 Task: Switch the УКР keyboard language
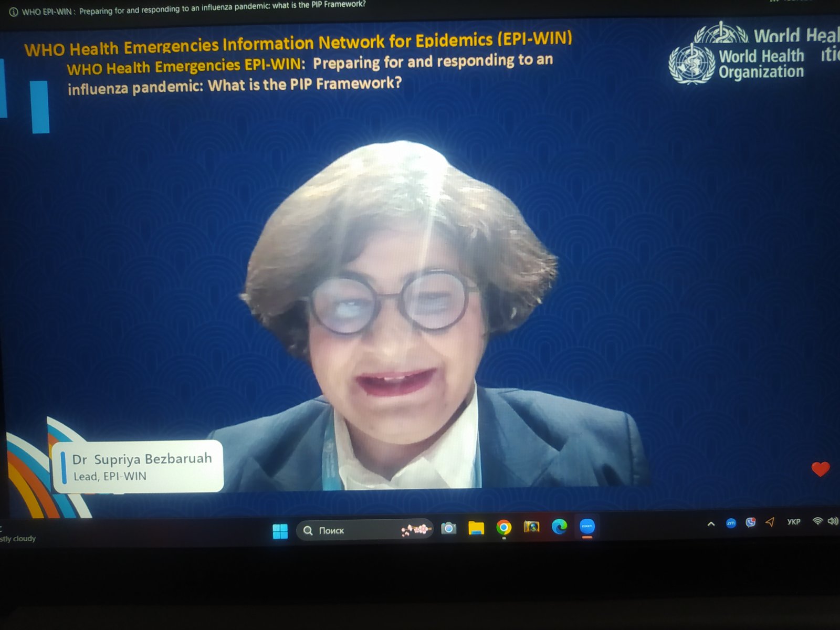(793, 521)
